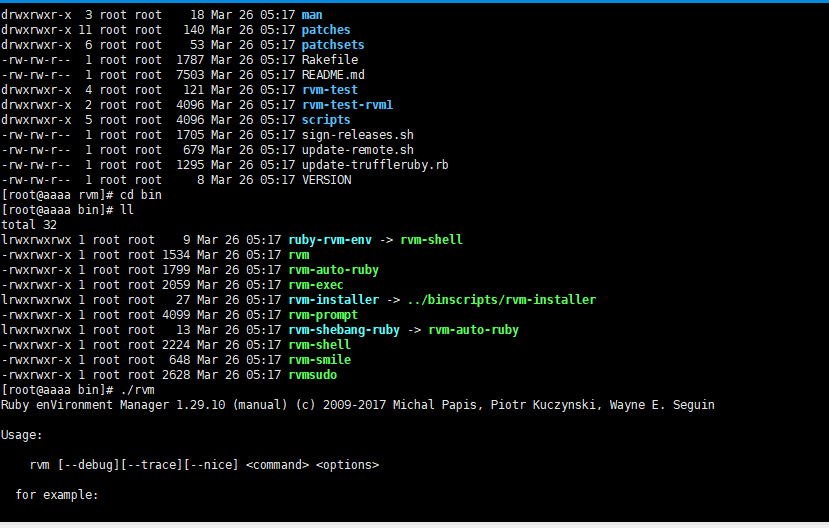Select 'sign-releases.sh' file name

[x=357, y=135]
